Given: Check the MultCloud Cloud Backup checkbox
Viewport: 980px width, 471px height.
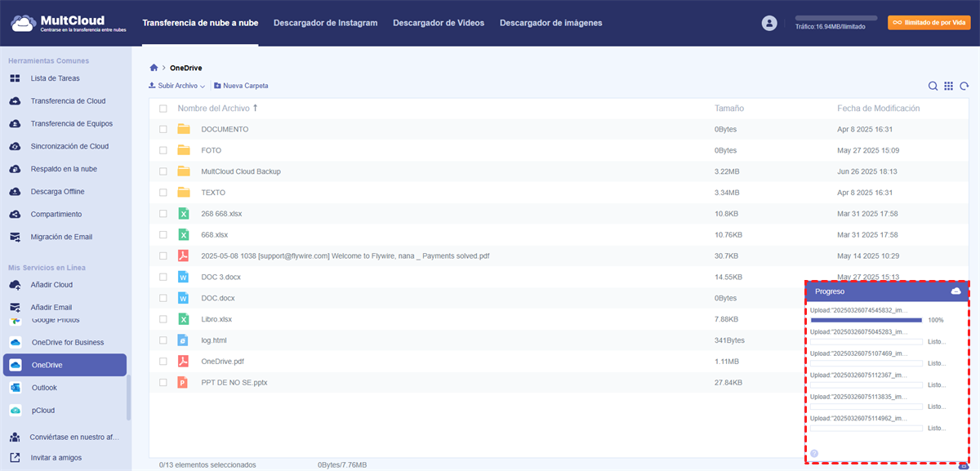Looking at the screenshot, I should (163, 171).
